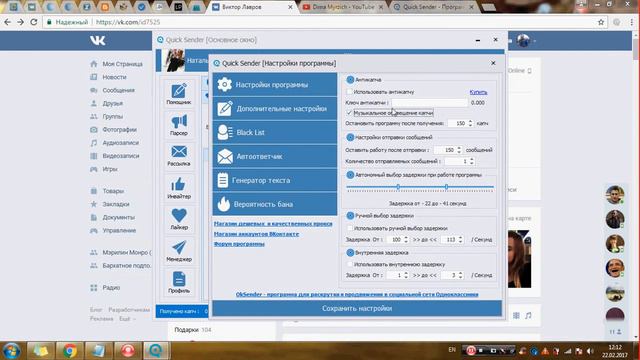
Task: Go back with the browser back arrow
Action: coord(8,22)
